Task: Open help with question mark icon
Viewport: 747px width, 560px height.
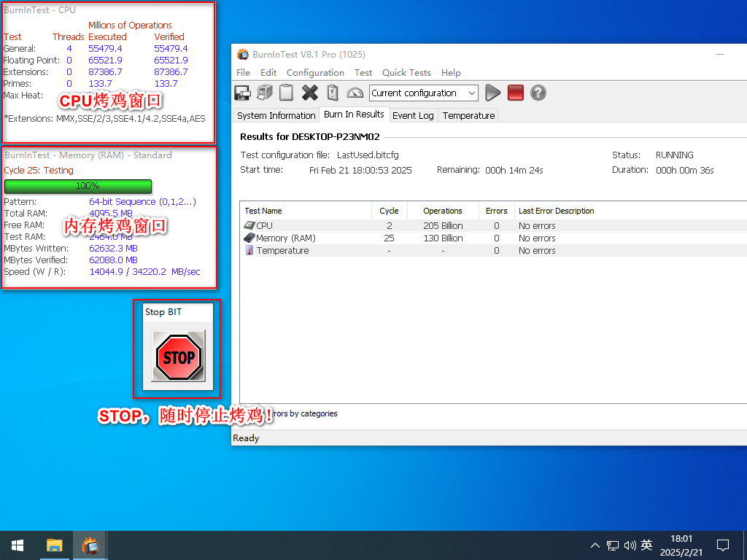Action: click(538, 93)
